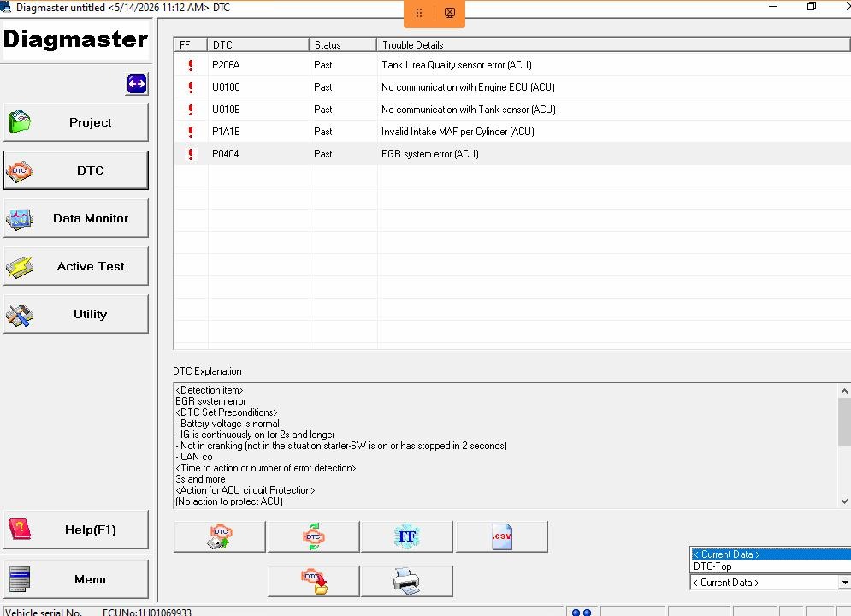Click the read DTC icon button
Image resolution: width=851 pixels, height=616 pixels.
220,536
